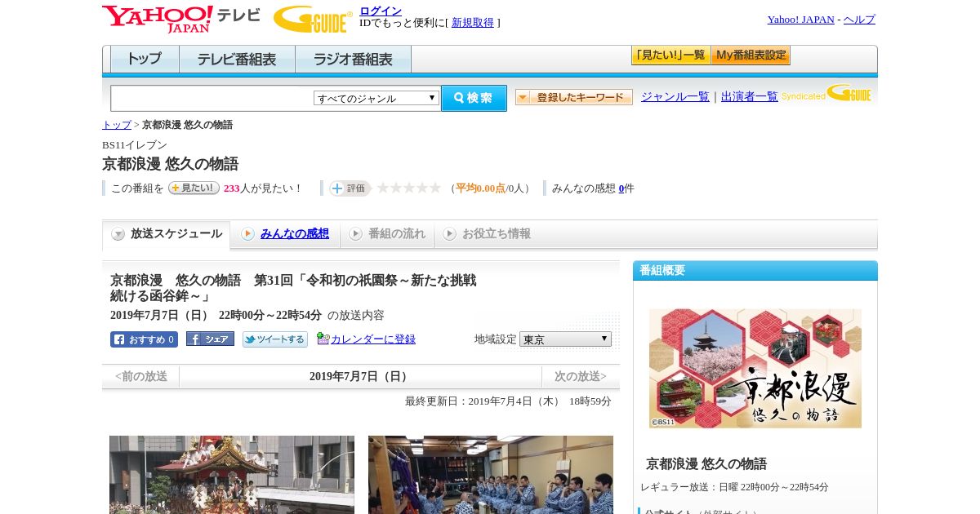Expand 登録したキーワード dropdown
Screen dimensions: 980x514
(574, 97)
